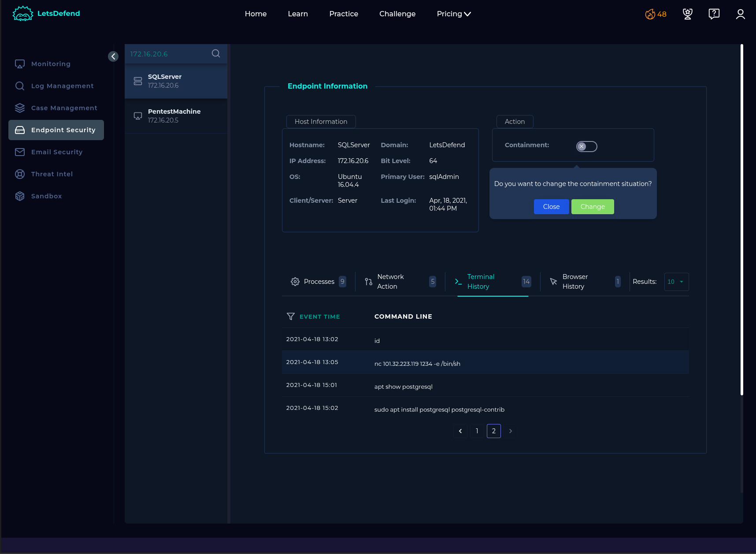Screen dimensions: 756x554
Task: Click the Primary User value sqlAdmin
Action: coord(444,177)
